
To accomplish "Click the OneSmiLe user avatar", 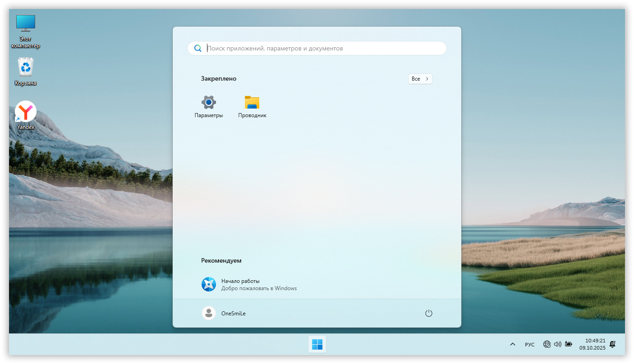I will pyautogui.click(x=209, y=313).
